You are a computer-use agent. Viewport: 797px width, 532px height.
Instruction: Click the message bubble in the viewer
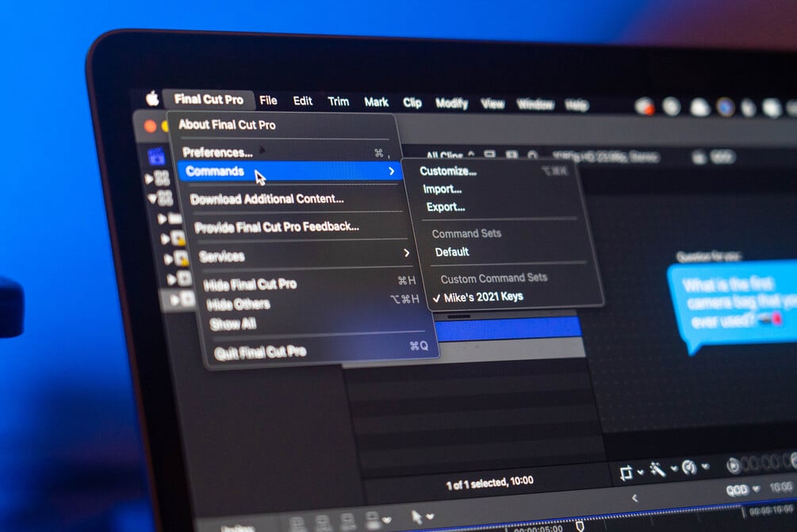pos(734,308)
